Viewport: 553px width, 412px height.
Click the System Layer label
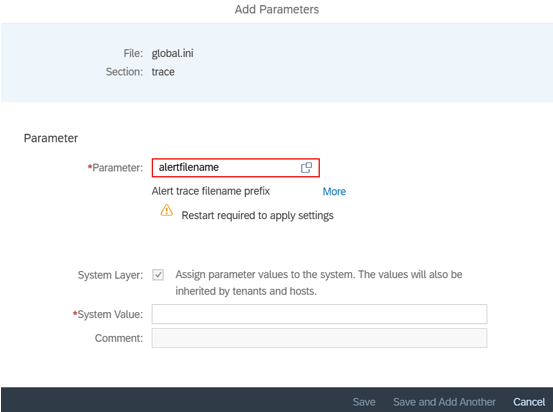[110, 275]
